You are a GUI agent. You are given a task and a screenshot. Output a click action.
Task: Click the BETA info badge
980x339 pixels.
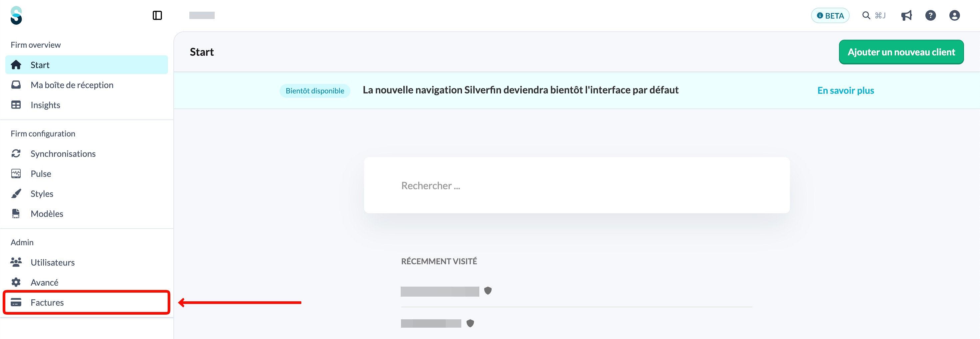point(830,16)
